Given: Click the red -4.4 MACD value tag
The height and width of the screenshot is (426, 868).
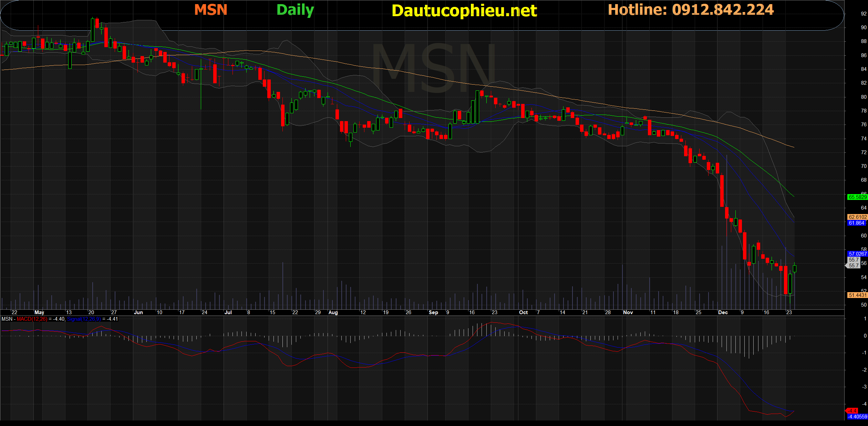Looking at the screenshot, I should tap(853, 411).
